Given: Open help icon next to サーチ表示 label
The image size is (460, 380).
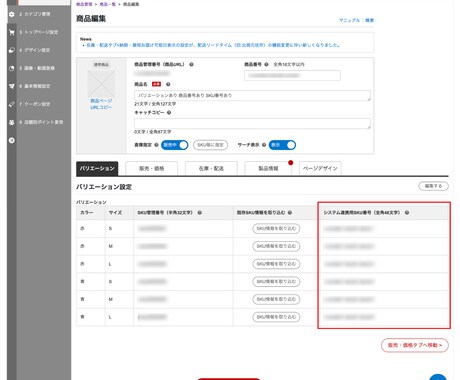Looking at the screenshot, I should coord(264,145).
